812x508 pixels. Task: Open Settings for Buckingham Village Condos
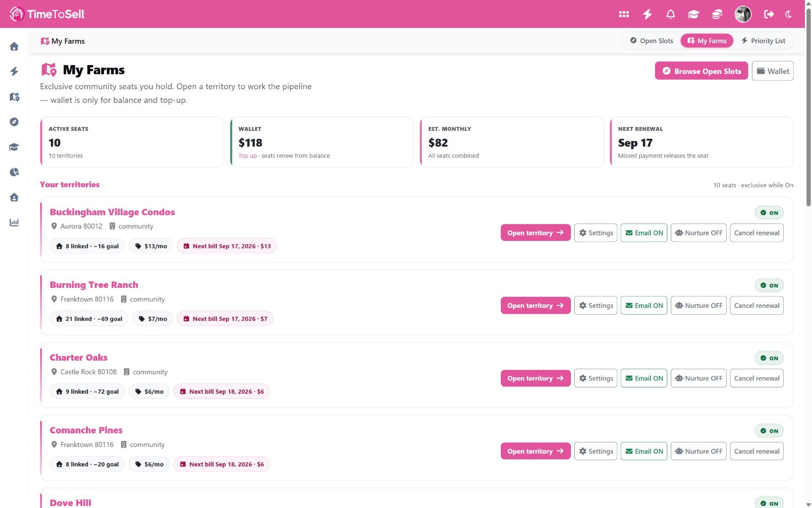point(595,233)
